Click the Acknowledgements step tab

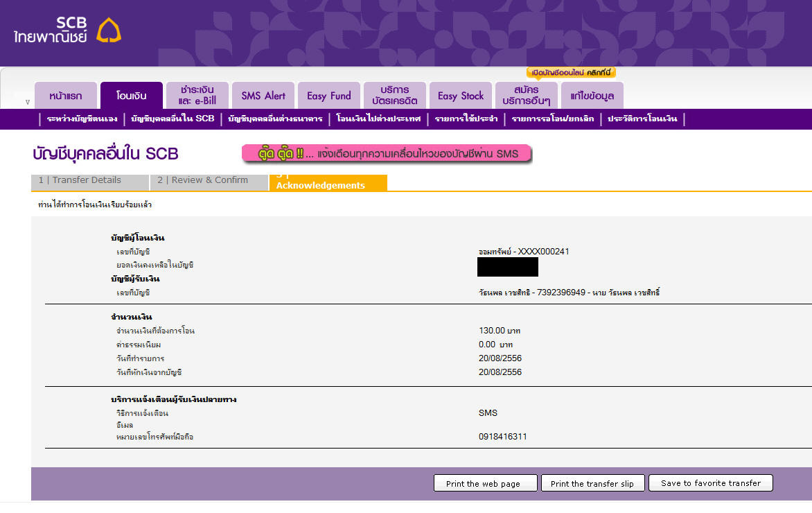click(328, 182)
